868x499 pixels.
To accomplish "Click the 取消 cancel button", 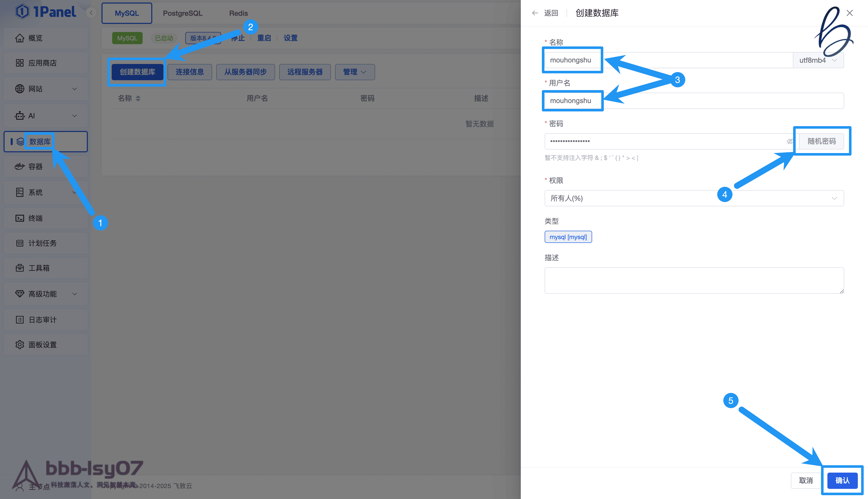I will point(806,480).
